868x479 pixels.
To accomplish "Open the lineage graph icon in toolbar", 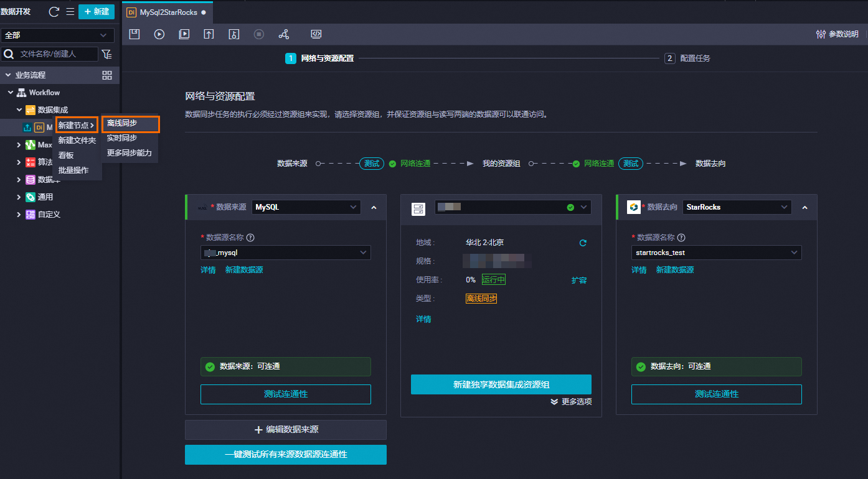I will click(284, 34).
